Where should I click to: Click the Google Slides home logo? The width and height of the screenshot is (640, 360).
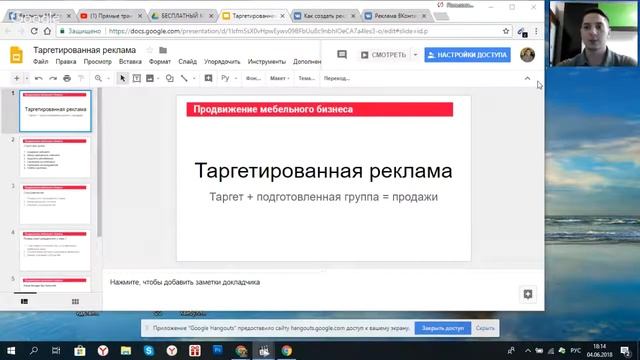pos(16,55)
